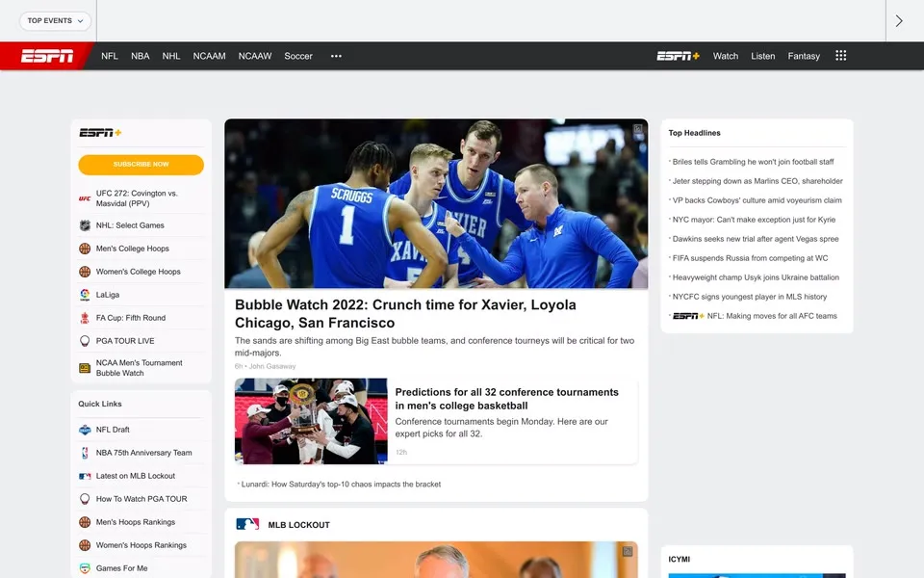Click the MLB Lockout story image

click(x=436, y=560)
